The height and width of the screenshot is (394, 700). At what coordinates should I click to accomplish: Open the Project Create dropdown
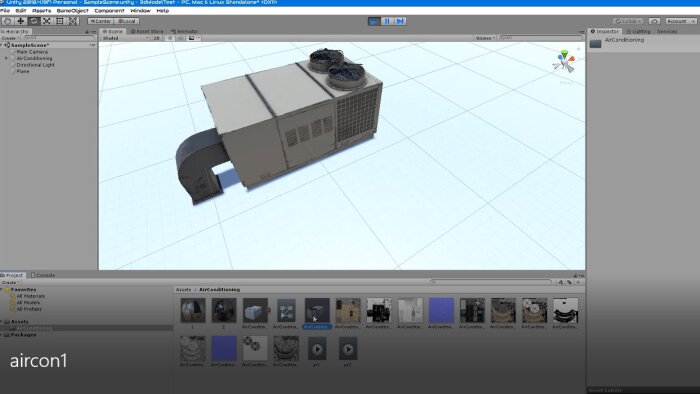[10, 282]
